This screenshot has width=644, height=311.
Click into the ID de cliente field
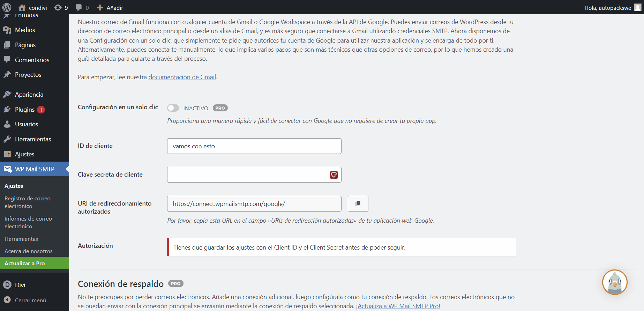[x=254, y=146]
